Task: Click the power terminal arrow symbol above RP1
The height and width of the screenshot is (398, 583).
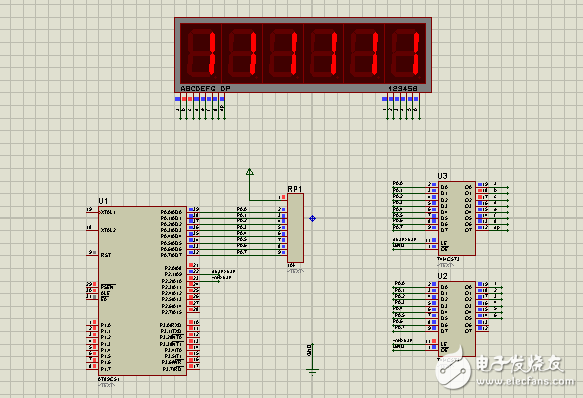Action: point(250,172)
